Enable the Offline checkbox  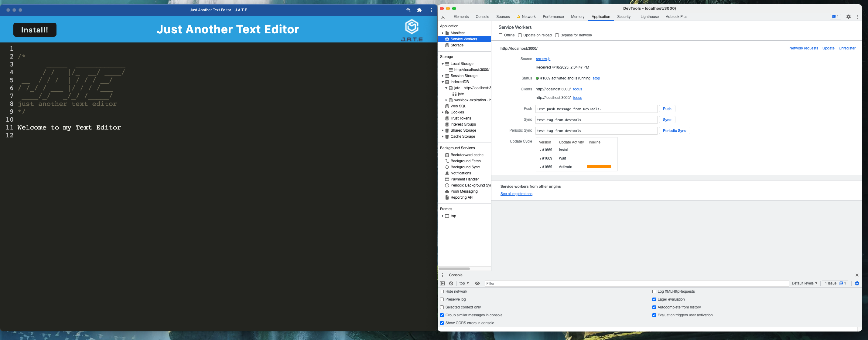[501, 35]
